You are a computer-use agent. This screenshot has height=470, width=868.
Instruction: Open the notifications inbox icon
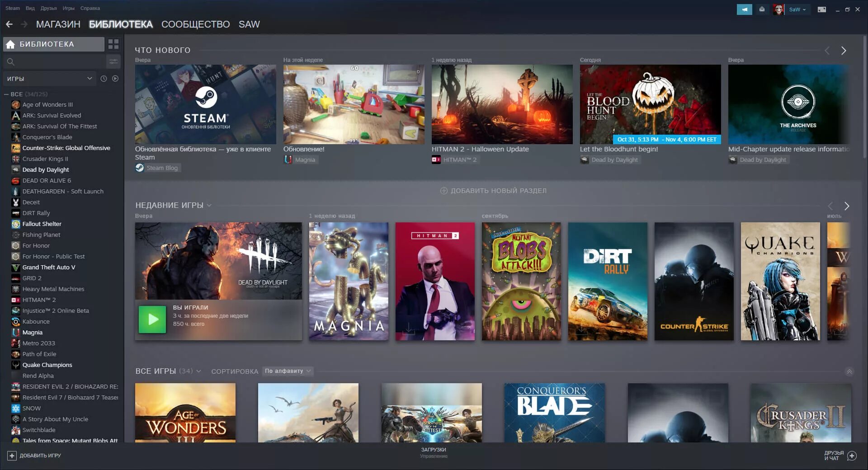click(x=762, y=9)
